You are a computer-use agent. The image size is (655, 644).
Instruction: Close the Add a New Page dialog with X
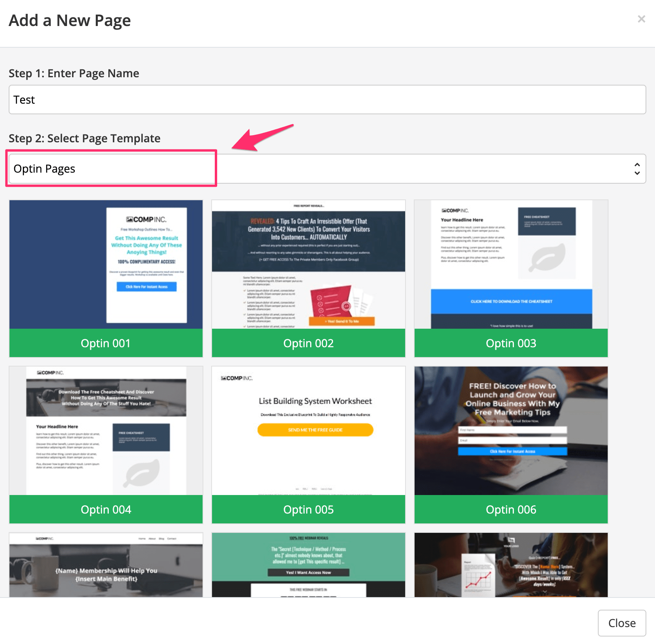(641, 19)
